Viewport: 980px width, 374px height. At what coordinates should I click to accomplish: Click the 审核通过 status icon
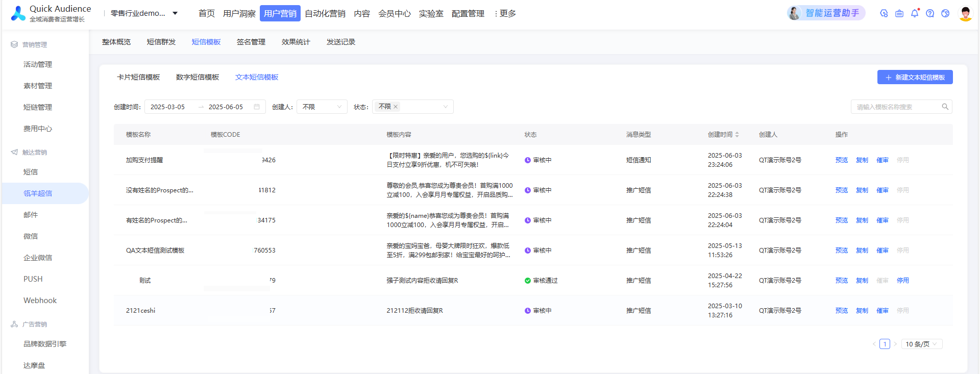[528, 281]
